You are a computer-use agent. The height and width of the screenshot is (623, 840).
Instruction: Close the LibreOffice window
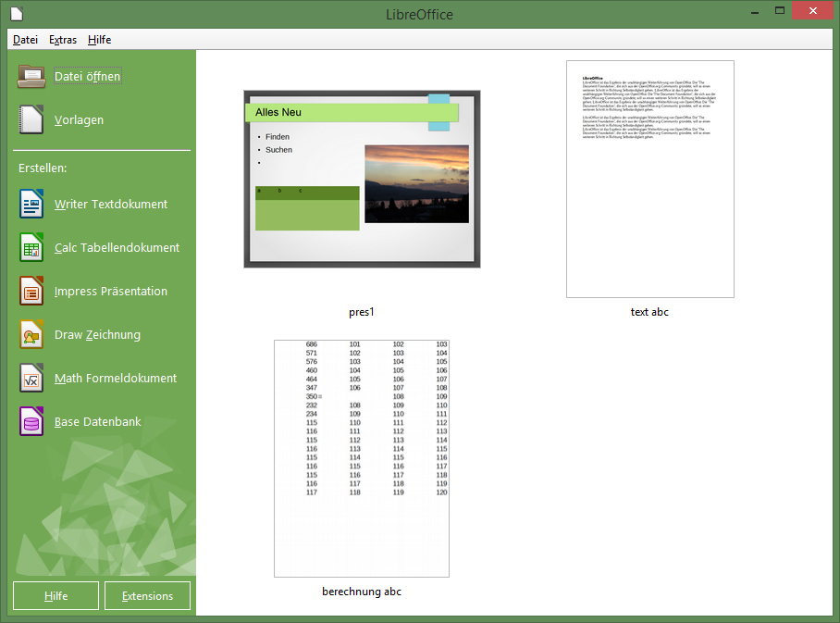pyautogui.click(x=812, y=11)
